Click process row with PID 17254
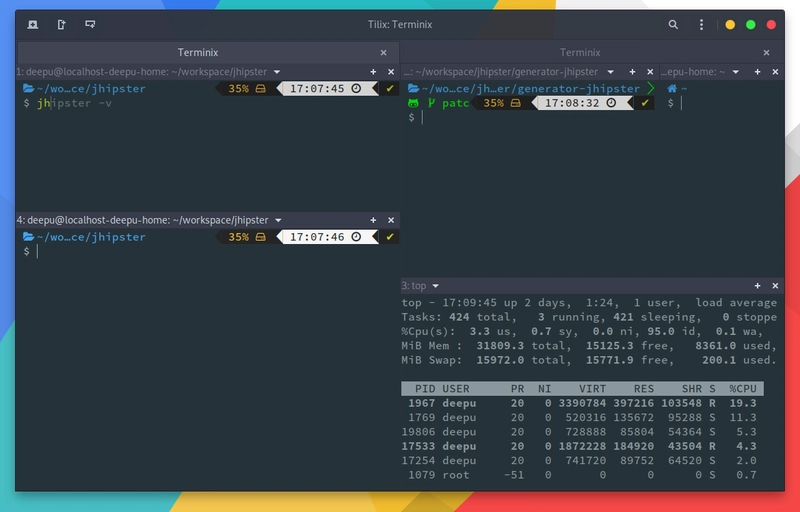The image size is (800, 512). pyautogui.click(x=582, y=460)
